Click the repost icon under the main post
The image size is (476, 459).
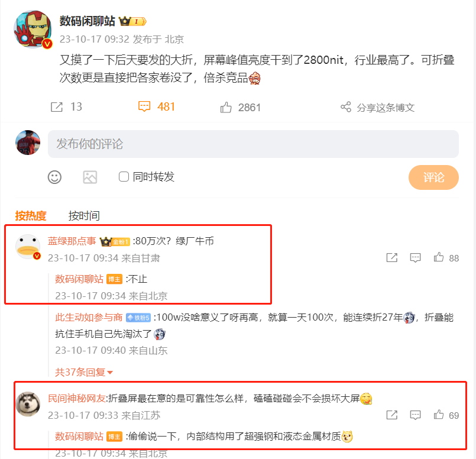coord(56,107)
